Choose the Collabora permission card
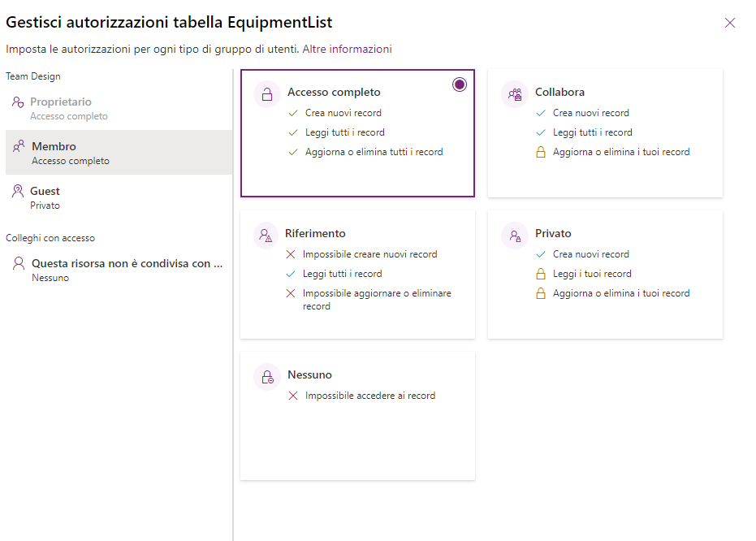 pos(605,132)
